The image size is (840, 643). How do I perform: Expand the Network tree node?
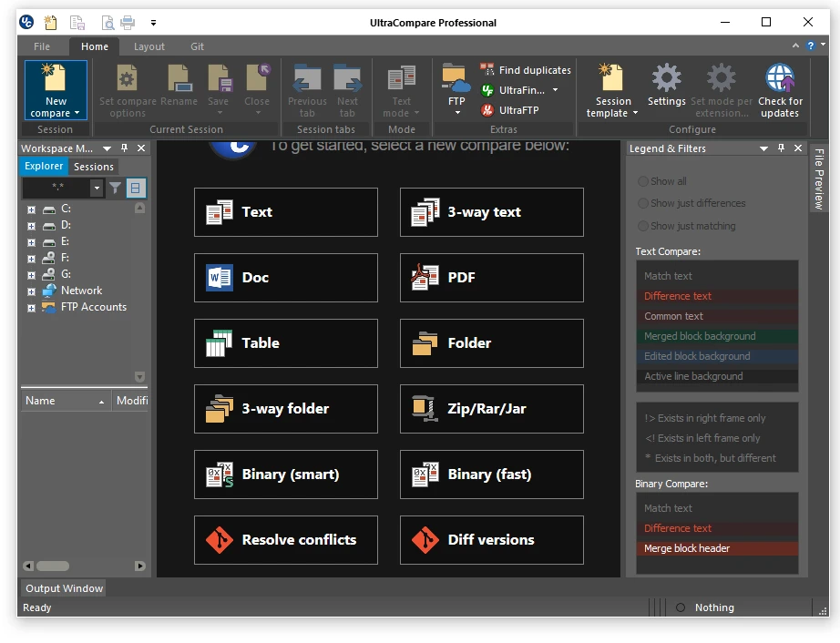click(32, 291)
